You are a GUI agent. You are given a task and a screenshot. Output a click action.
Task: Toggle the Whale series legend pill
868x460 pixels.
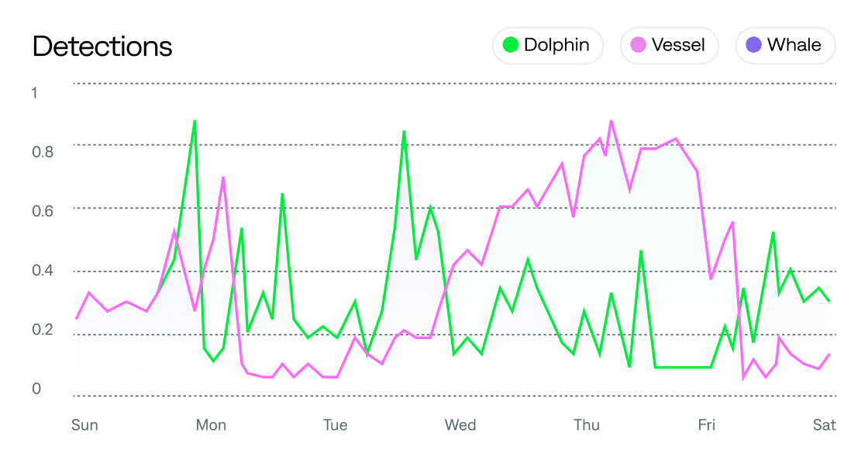coord(784,45)
